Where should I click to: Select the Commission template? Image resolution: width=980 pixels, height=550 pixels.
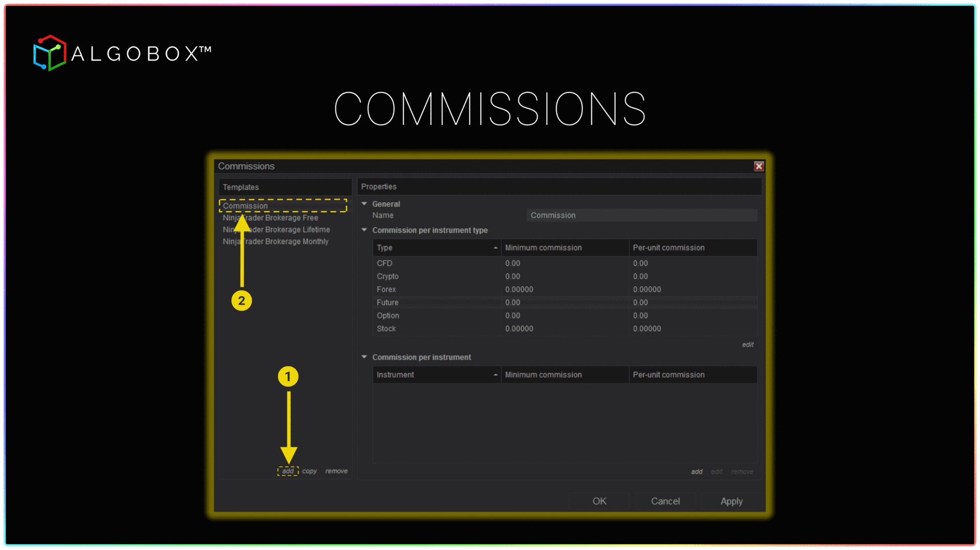[246, 206]
